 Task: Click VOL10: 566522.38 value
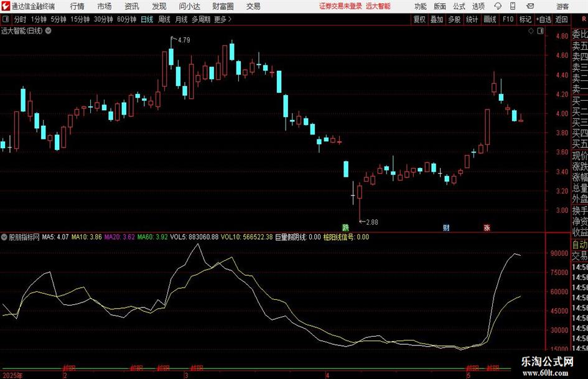point(247,237)
